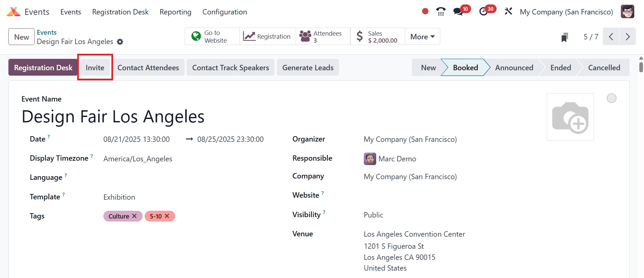The width and height of the screenshot is (644, 278).
Task: Click the bookmark icon near pager
Action: click(x=564, y=37)
